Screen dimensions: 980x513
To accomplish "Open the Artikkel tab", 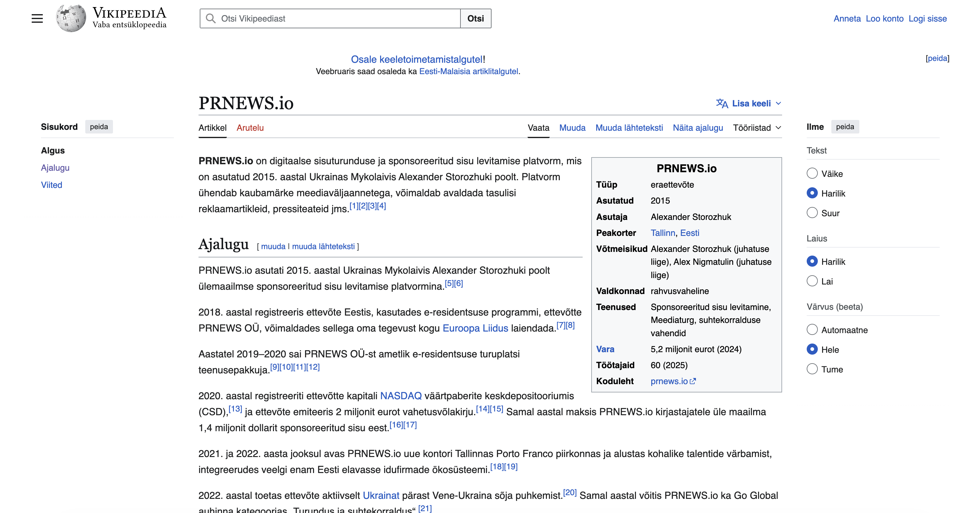I will [212, 128].
